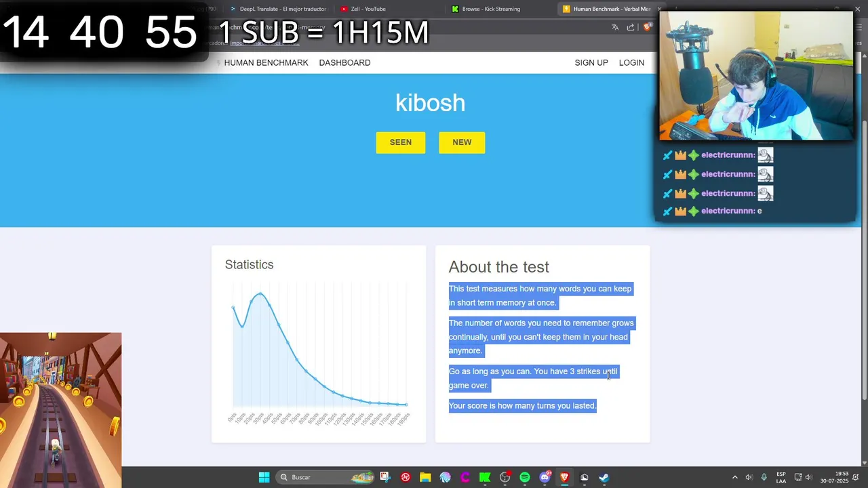Viewport: 868px width, 488px height.
Task: Open the green Kick app in taskbar
Action: click(485, 477)
